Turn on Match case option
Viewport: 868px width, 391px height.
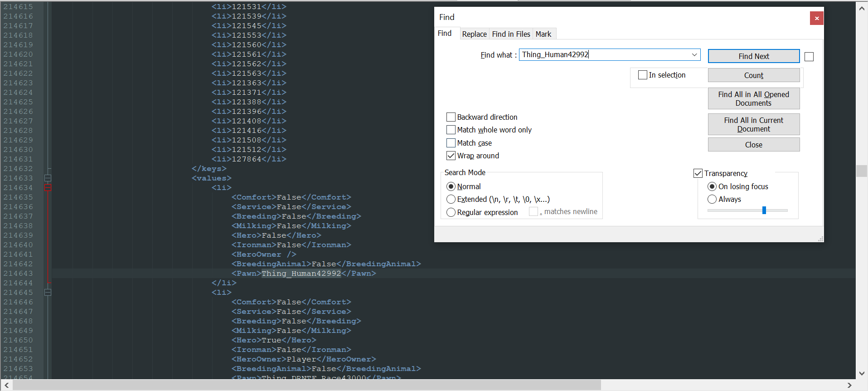point(451,143)
